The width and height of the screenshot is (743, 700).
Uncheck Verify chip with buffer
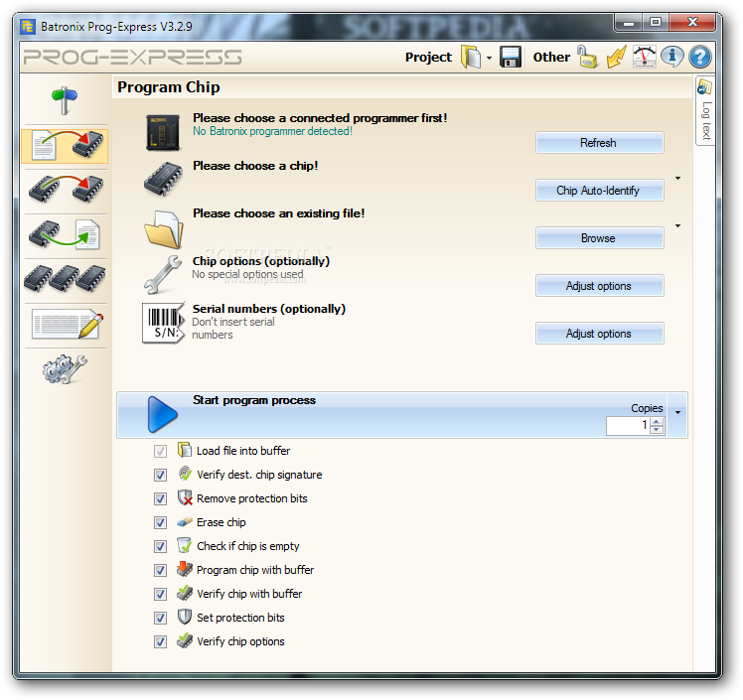160,594
